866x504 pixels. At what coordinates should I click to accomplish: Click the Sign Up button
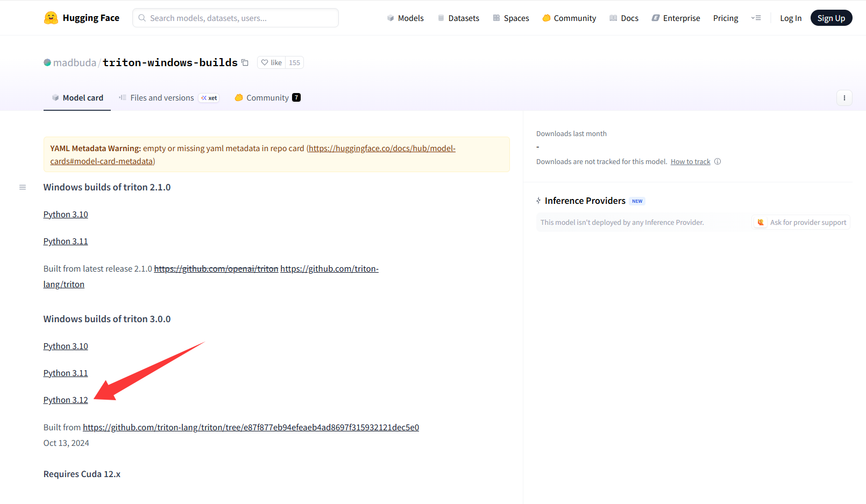pos(831,17)
